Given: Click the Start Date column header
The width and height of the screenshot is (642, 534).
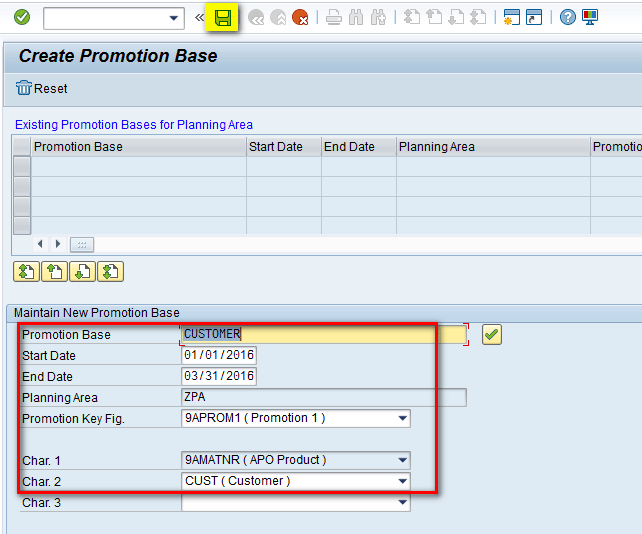Looking at the screenshot, I should [x=275, y=147].
